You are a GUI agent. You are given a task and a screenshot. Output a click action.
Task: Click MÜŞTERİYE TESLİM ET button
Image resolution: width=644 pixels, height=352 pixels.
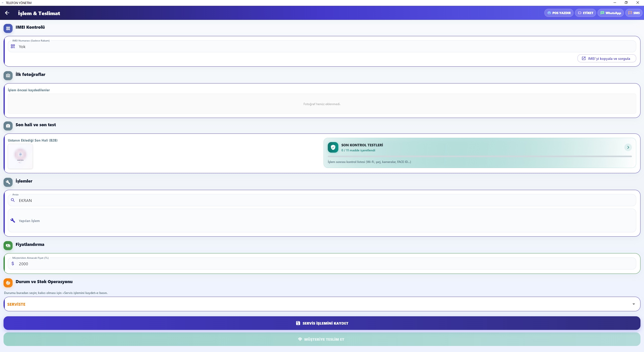click(322, 339)
